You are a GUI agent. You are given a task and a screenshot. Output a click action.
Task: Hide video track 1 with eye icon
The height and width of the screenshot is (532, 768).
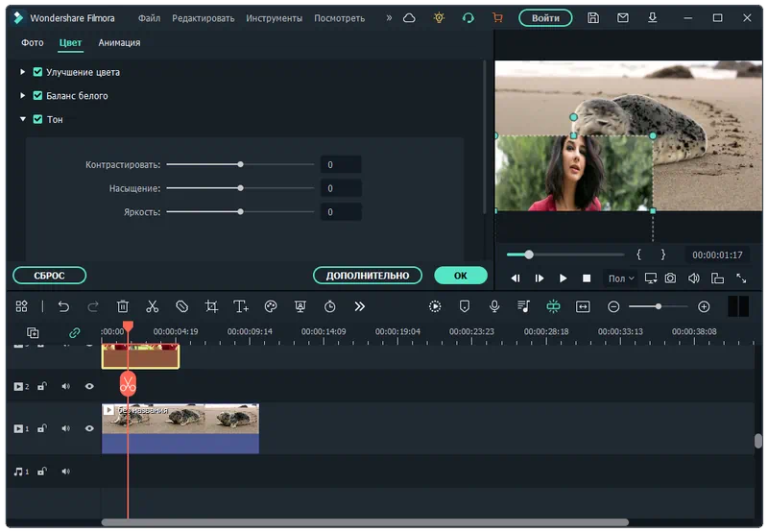click(89, 428)
